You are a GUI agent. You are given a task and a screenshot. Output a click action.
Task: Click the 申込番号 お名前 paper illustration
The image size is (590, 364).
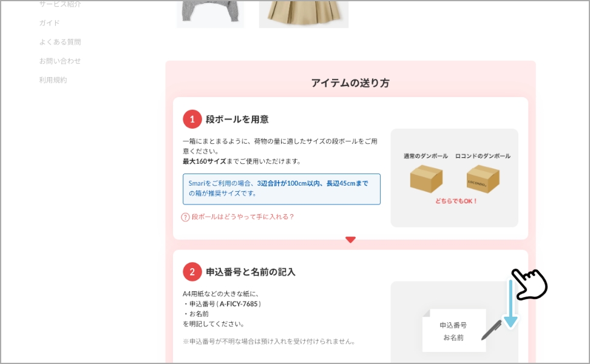point(454,331)
